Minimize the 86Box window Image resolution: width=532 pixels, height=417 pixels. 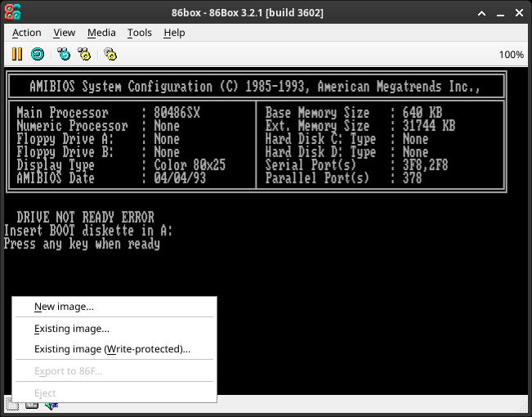[500, 13]
